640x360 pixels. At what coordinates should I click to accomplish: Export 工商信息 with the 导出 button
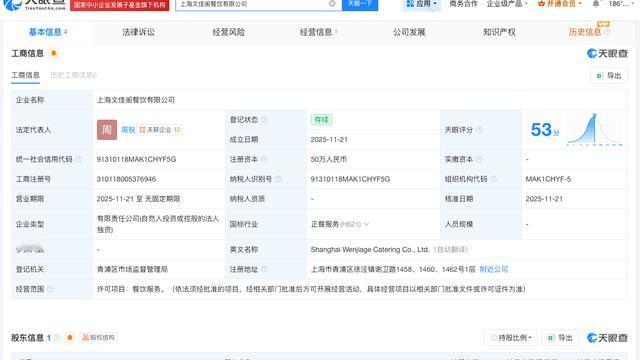click(x=609, y=76)
